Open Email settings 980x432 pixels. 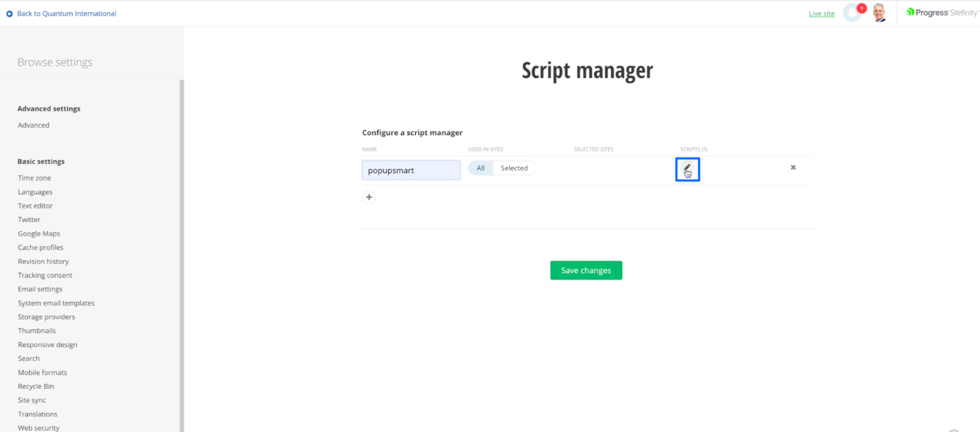click(40, 289)
